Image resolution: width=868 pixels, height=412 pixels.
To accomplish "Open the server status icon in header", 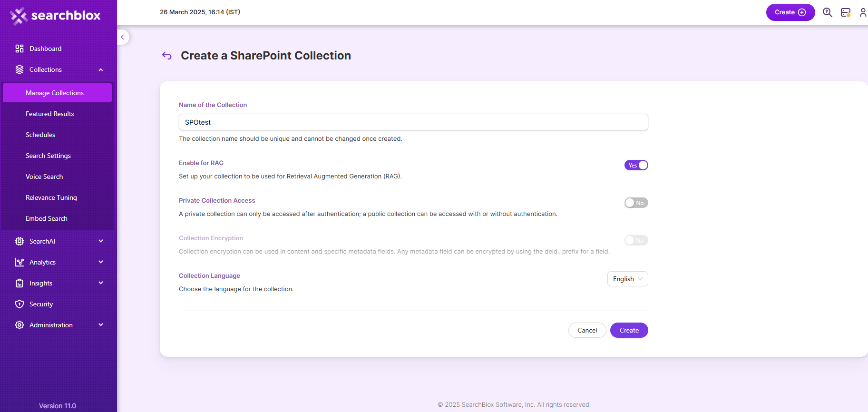I will [846, 12].
